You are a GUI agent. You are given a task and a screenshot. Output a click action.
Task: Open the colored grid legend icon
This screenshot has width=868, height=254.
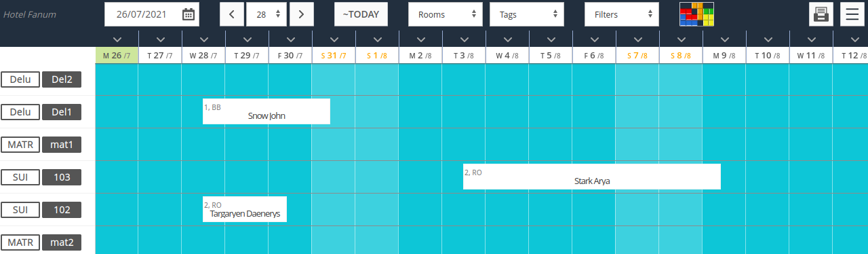click(x=696, y=14)
